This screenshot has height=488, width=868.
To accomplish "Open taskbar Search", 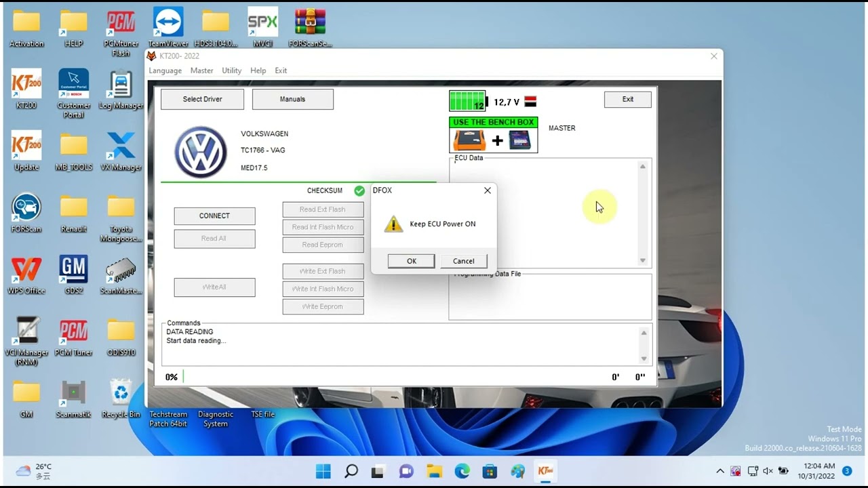I will point(351,471).
